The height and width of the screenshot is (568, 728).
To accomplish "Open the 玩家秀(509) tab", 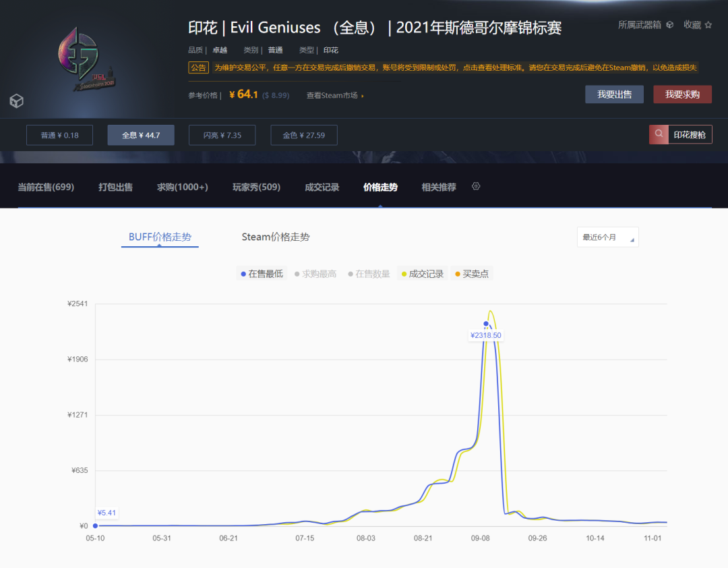I will [x=256, y=187].
